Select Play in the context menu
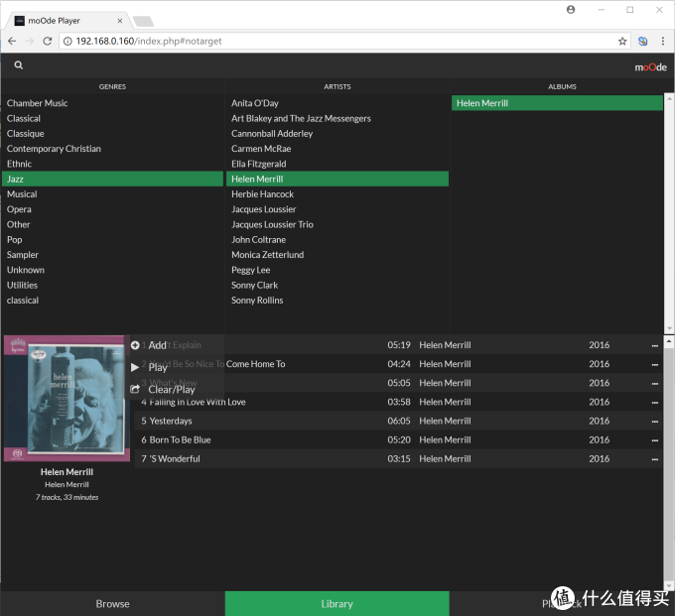This screenshot has width=675, height=616. (x=157, y=367)
